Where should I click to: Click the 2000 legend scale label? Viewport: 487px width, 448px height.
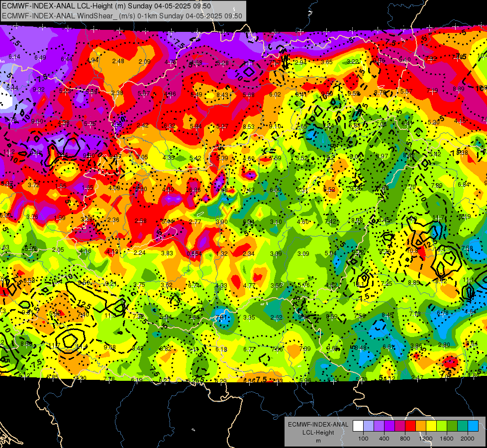(x=468, y=439)
